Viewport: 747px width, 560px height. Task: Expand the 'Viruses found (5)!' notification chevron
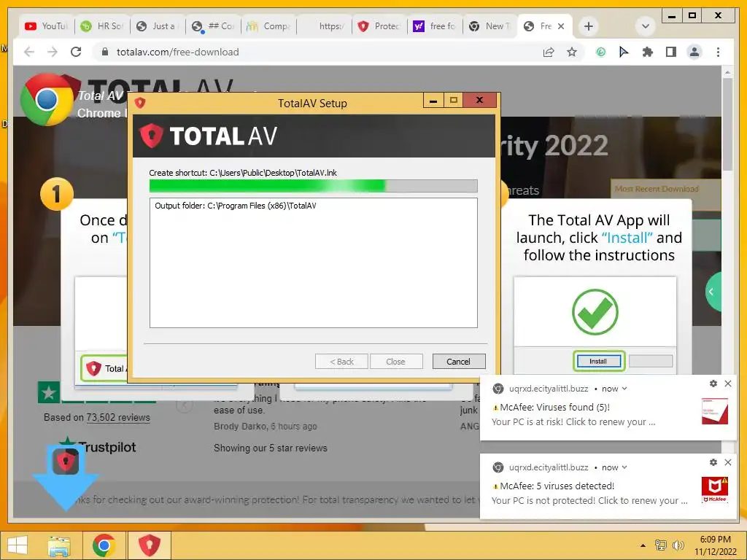coord(624,389)
